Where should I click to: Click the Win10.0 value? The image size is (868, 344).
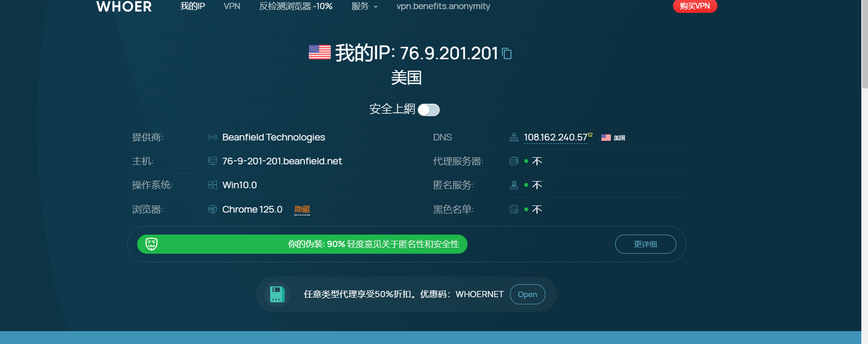pyautogui.click(x=239, y=185)
